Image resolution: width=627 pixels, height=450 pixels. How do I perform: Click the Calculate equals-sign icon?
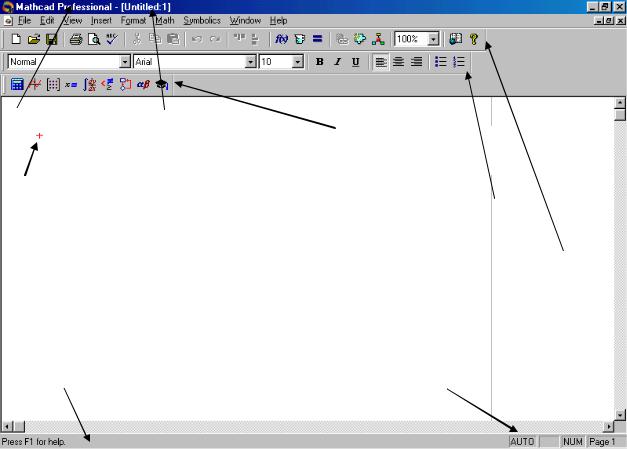point(317,39)
